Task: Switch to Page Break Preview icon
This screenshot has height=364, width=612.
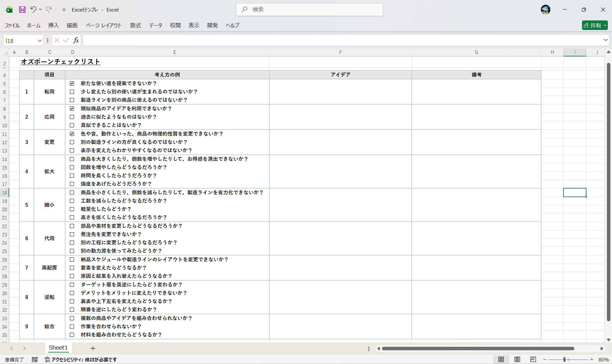Action: (x=533, y=360)
